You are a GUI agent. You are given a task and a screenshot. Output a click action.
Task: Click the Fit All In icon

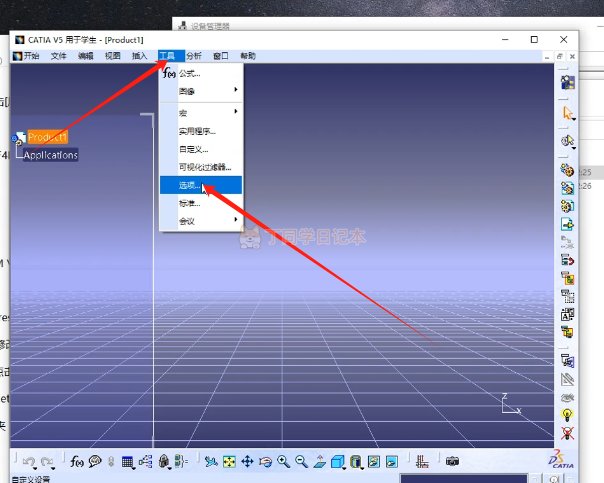point(229,462)
